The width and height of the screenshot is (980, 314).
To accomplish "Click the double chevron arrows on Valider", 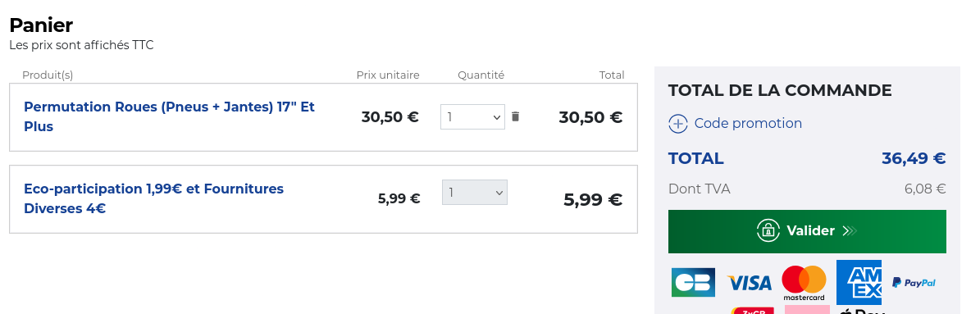I will pos(849,231).
